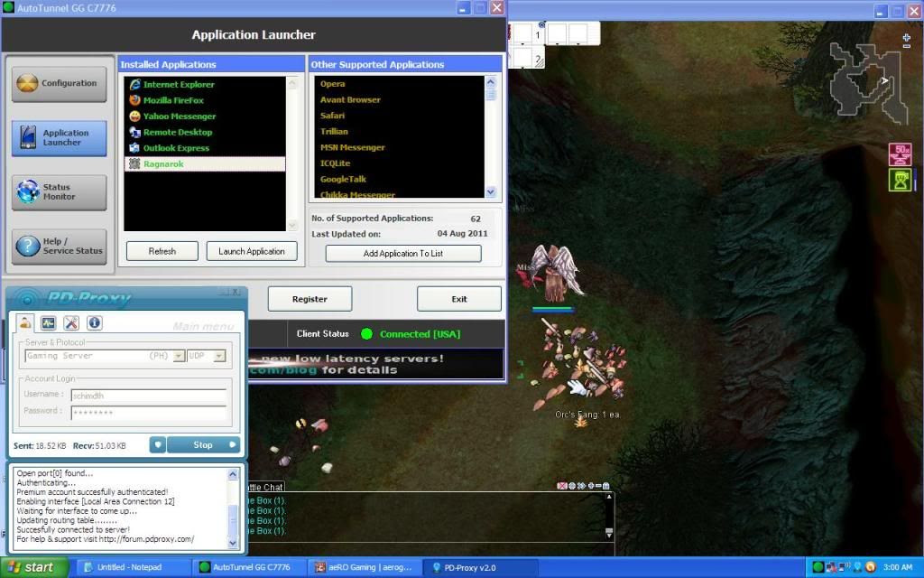Click the Exit button in AutoTunnel
The height and width of the screenshot is (578, 924).
pyautogui.click(x=459, y=299)
